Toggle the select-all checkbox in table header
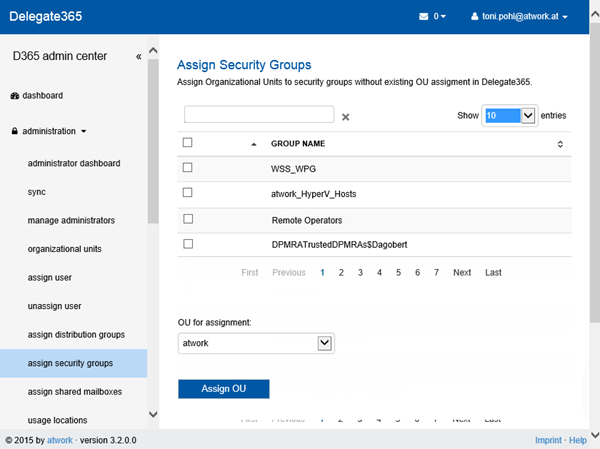Image resolution: width=600 pixels, height=449 pixels. (188, 143)
